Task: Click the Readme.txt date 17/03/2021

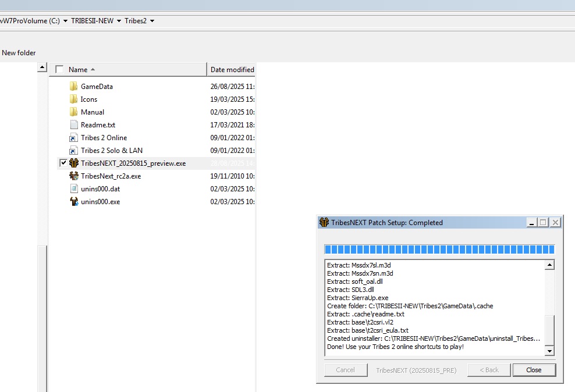Action: [x=232, y=125]
